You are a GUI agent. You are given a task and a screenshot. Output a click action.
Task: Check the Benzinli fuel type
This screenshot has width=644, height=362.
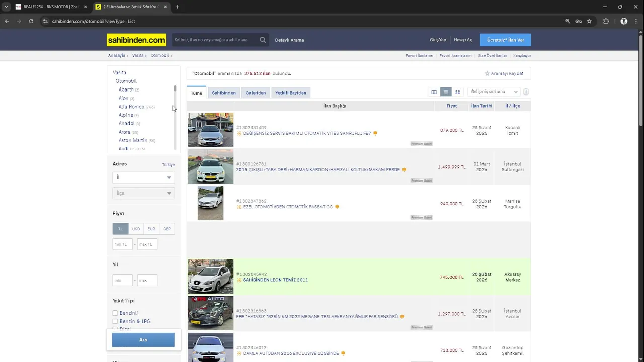[115, 313]
